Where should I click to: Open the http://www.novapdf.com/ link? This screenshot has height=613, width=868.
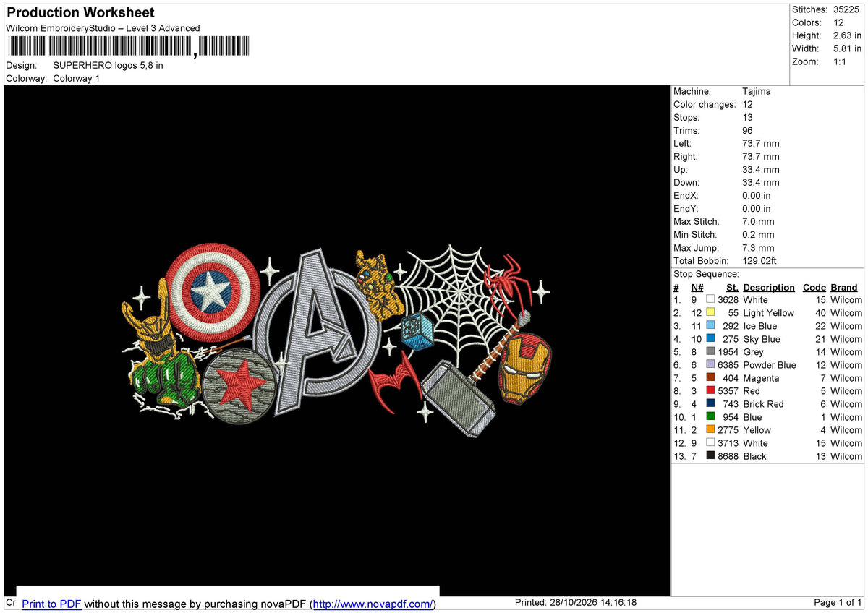pyautogui.click(x=374, y=604)
